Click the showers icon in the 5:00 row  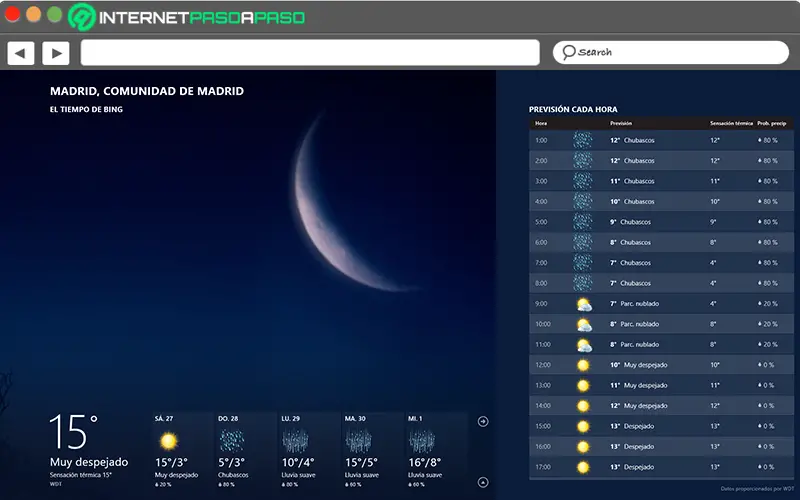click(583, 221)
